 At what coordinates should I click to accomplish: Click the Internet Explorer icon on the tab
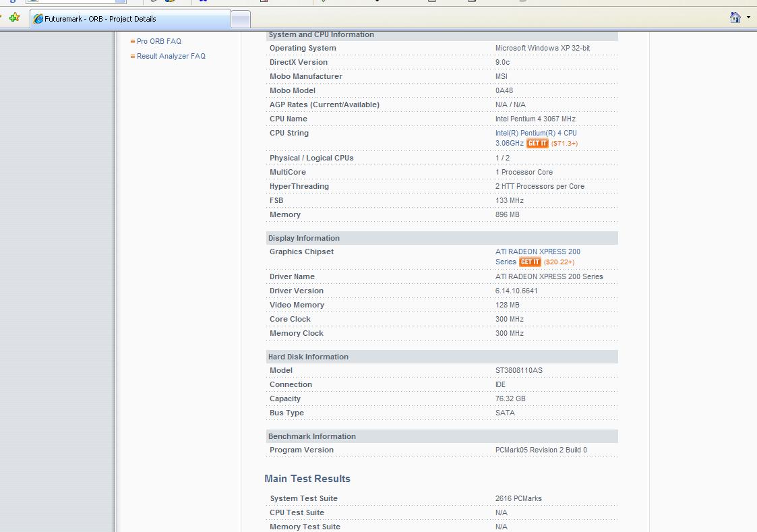point(38,19)
